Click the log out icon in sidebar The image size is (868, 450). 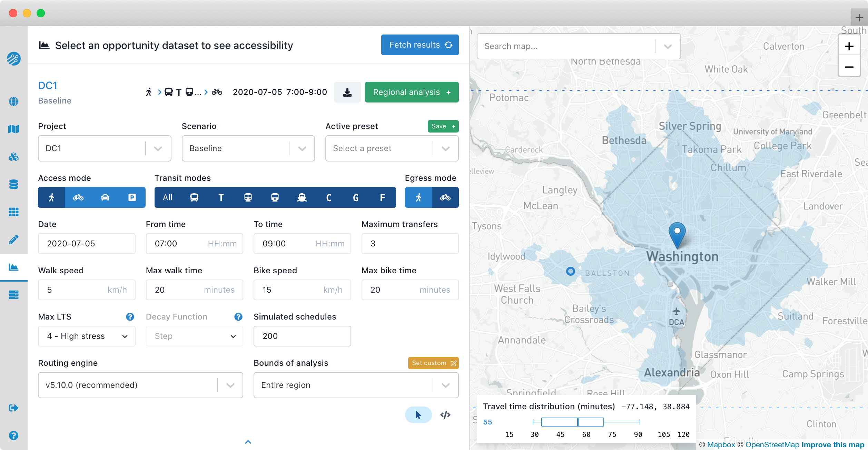(x=13, y=408)
